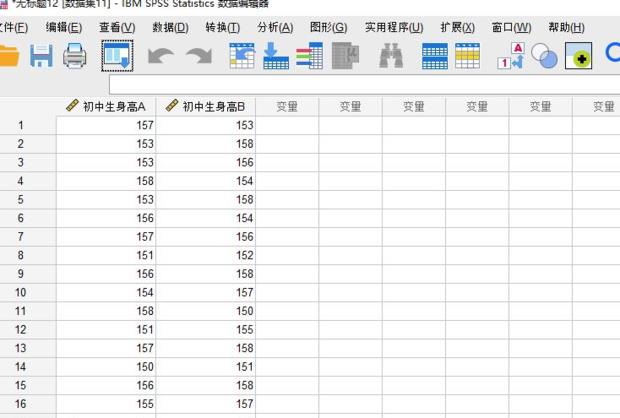Open the 图形(G) menu

[x=328, y=27]
